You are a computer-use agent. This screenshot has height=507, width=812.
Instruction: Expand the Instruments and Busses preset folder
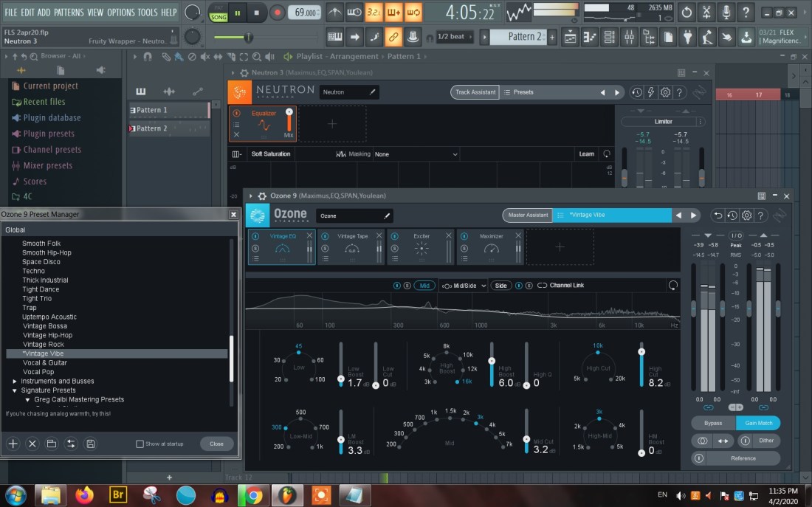[15, 382]
